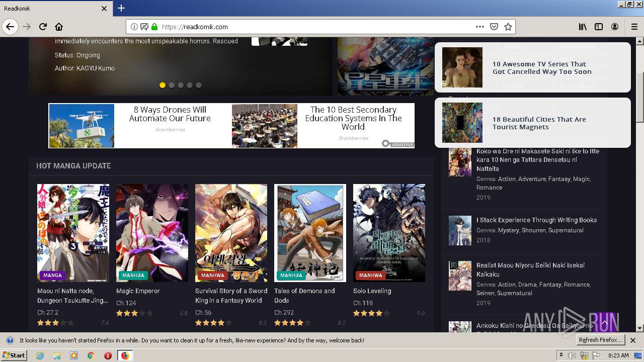Screen dimensions: 644x362
Task: Open Magic Emperor chapter Ch.124
Action: pos(126,303)
